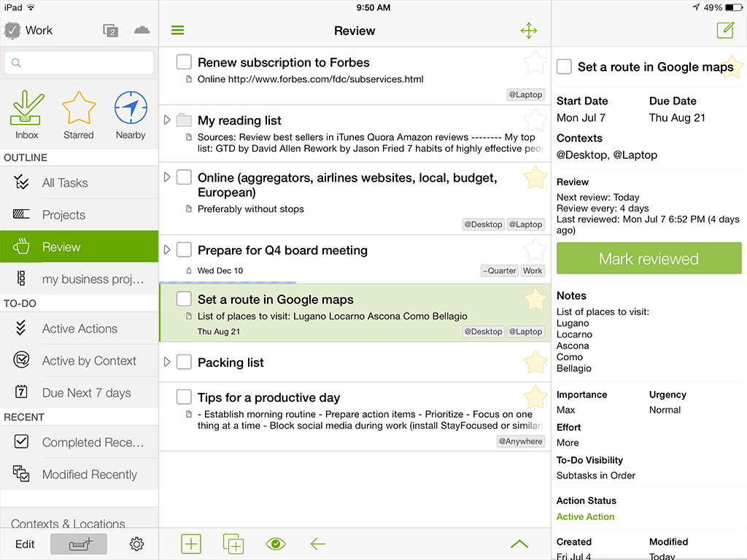Click the add subtask icon
Screen dimensions: 747x560
233,544
